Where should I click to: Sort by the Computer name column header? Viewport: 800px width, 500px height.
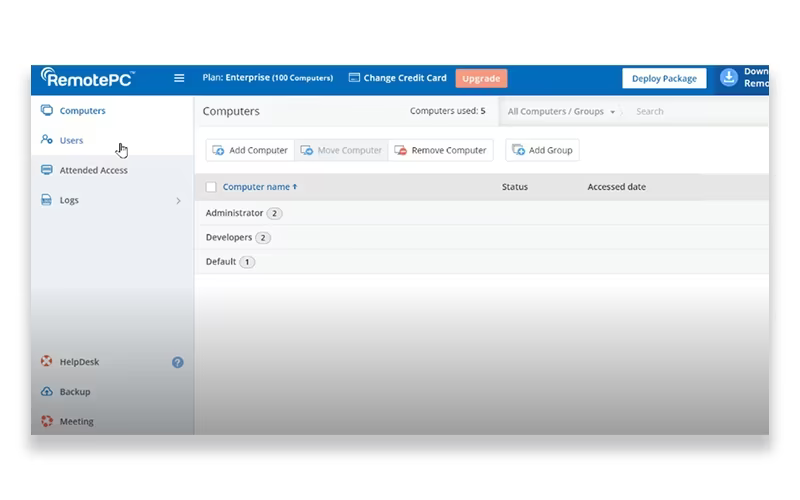[x=256, y=187]
